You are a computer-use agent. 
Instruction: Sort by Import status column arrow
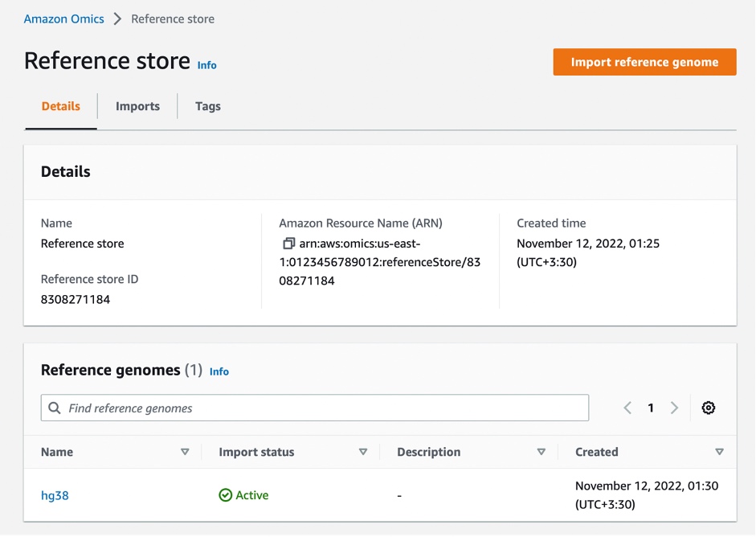pyautogui.click(x=363, y=453)
